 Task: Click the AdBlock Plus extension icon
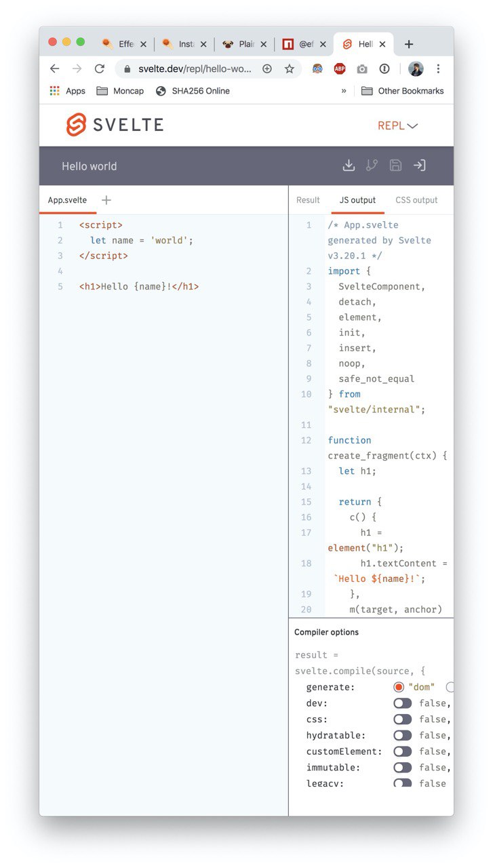[x=340, y=68]
